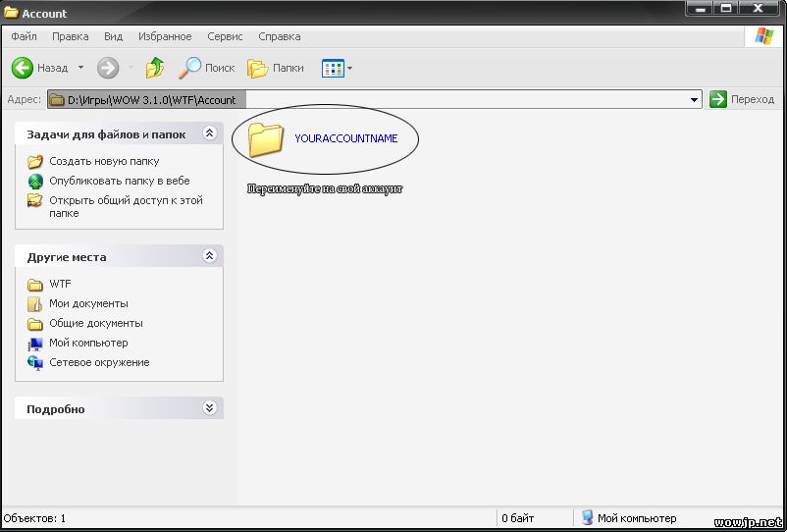
Task: Toggle the Folders (Папки) pane
Action: [x=276, y=68]
